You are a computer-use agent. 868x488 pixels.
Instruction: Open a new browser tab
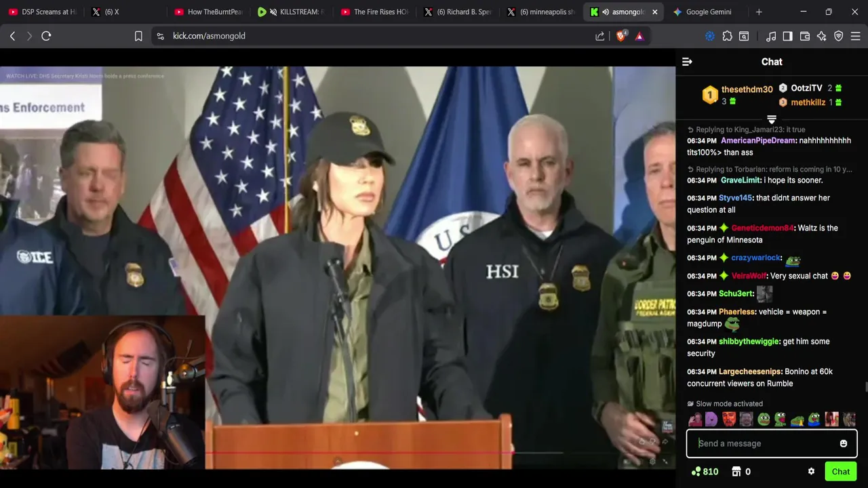(759, 12)
